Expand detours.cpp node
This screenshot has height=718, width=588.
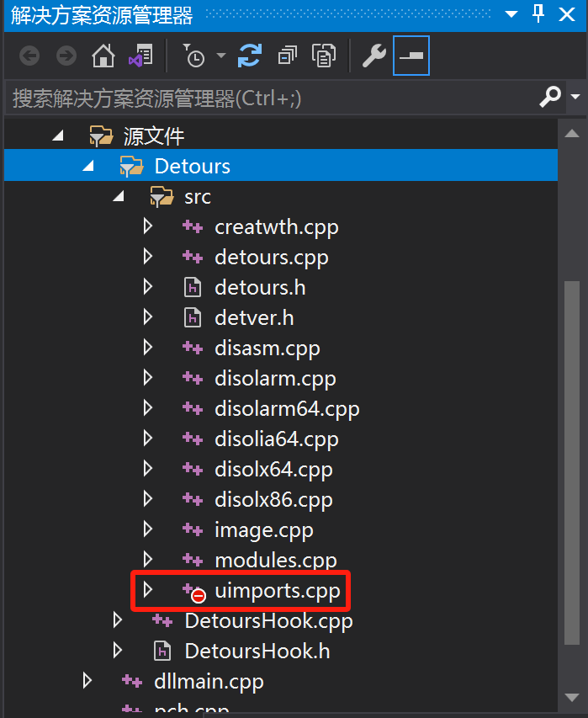click(148, 257)
